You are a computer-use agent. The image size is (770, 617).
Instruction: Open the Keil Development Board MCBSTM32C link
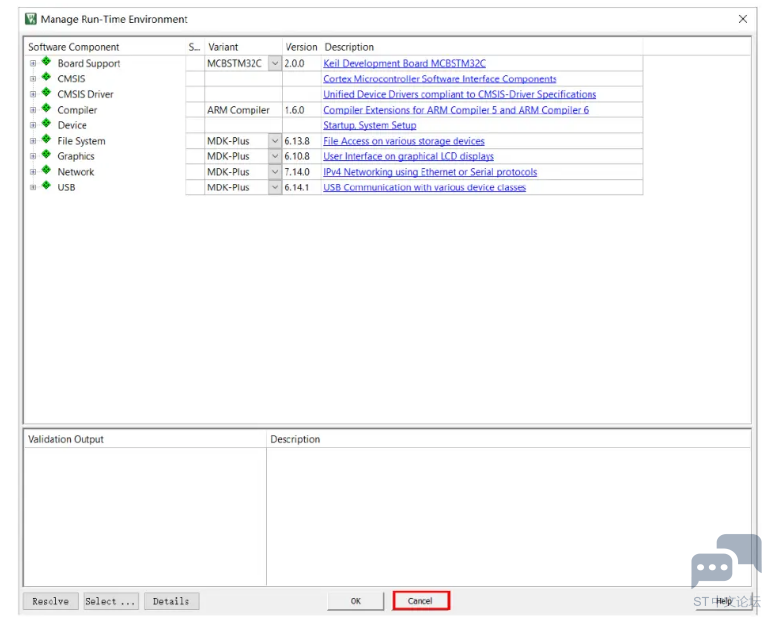tap(404, 63)
